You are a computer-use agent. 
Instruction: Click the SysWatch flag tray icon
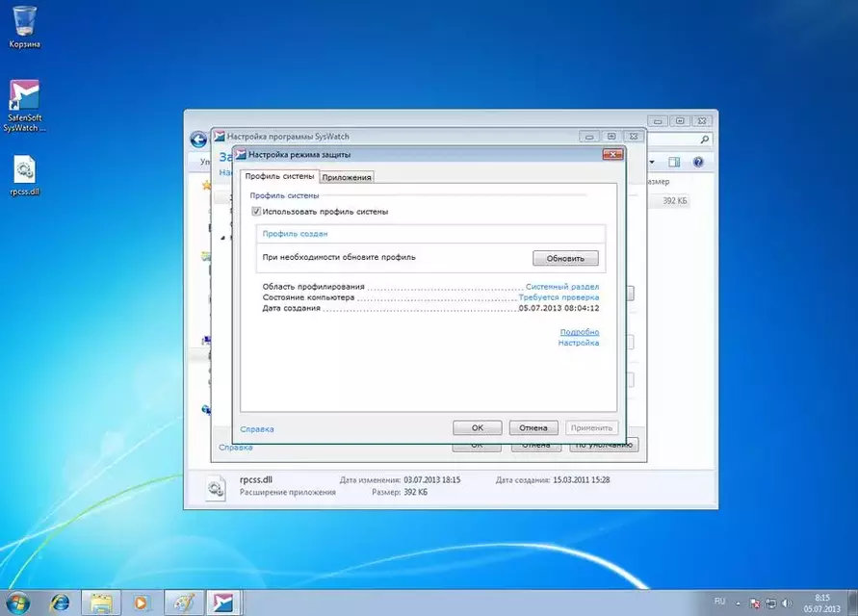point(755,603)
